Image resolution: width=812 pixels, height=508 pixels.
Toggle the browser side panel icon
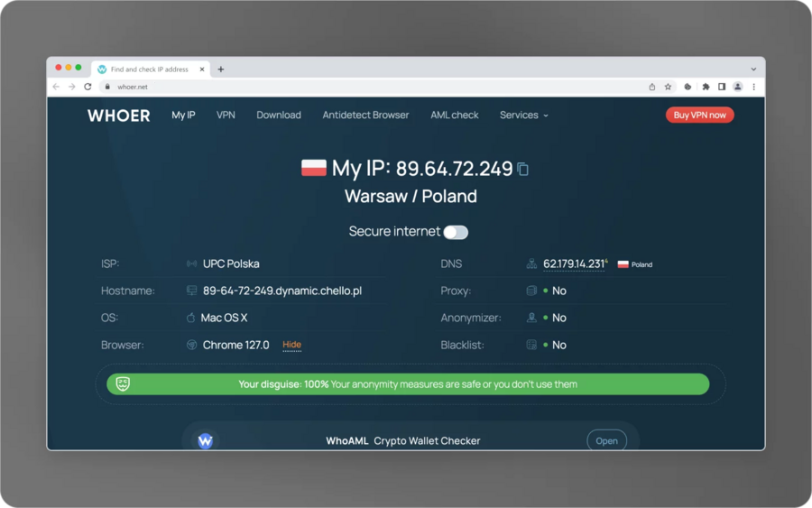(x=722, y=87)
